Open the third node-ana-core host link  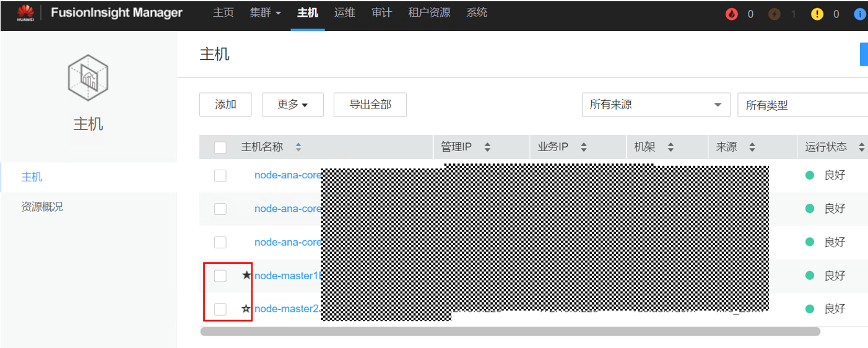click(288, 242)
